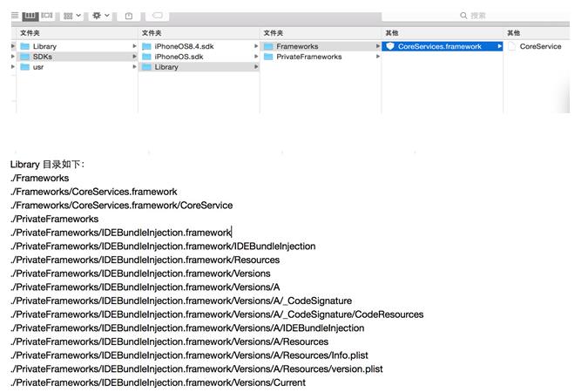Screen dimensions: 588x392
Task: Click the 文件夹 header of first column
Action: coord(30,33)
